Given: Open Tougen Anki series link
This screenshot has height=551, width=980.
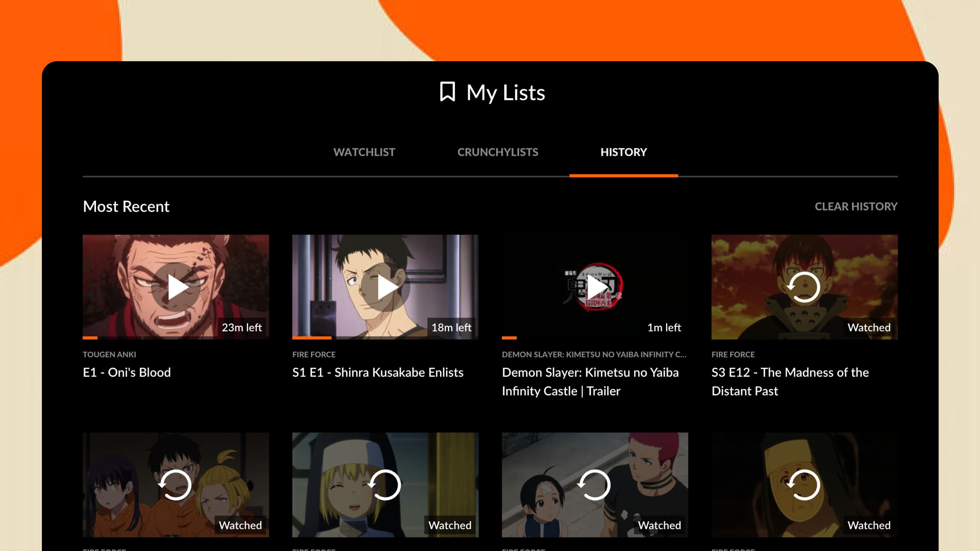Looking at the screenshot, I should pyautogui.click(x=109, y=354).
